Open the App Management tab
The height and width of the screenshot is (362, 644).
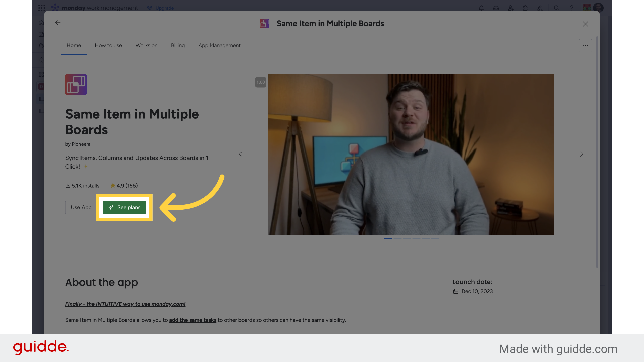coord(219,45)
